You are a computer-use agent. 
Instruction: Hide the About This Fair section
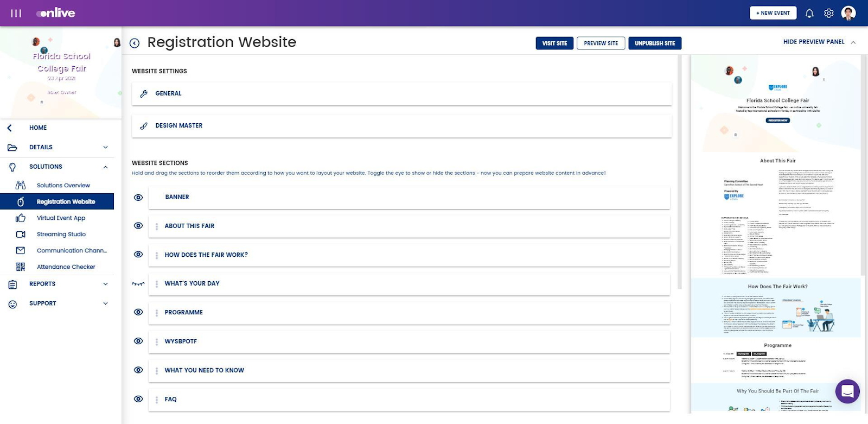coord(138,226)
